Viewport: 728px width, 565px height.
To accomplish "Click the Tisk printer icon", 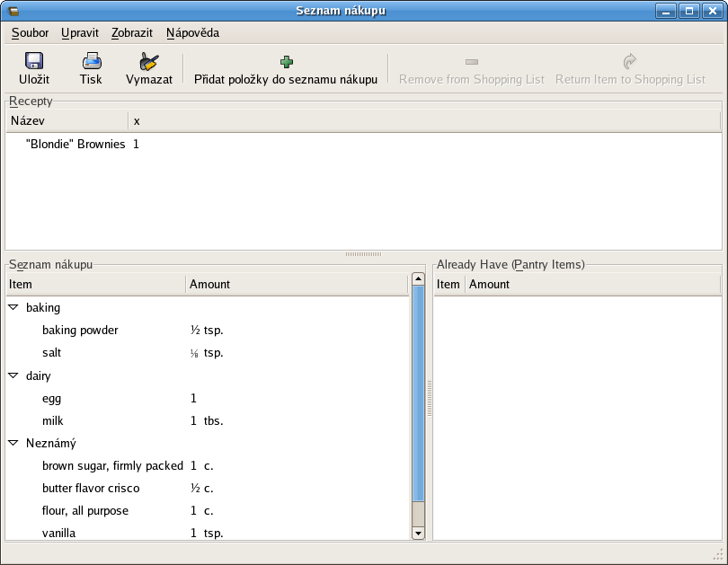I will tap(91, 61).
